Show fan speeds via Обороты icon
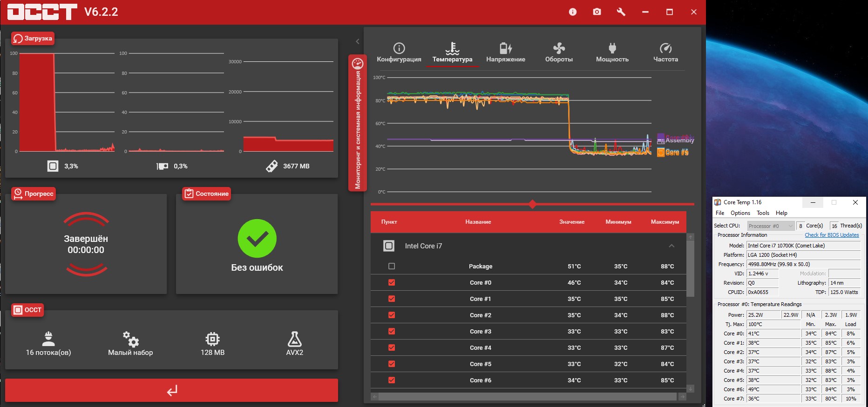This screenshot has height=407, width=868. (x=559, y=48)
